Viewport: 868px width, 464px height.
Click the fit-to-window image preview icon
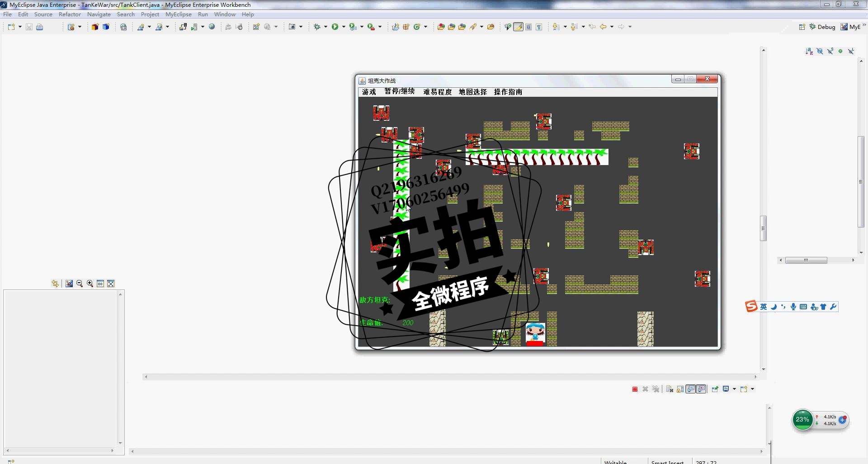(111, 284)
